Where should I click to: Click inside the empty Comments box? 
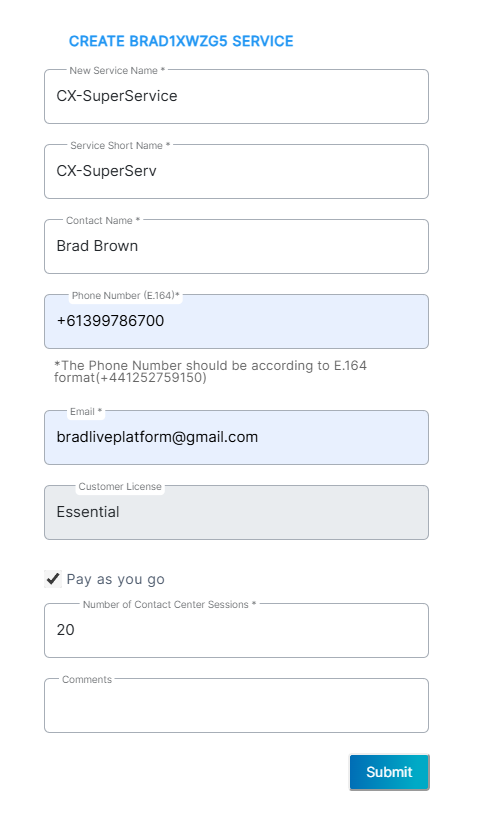click(237, 705)
